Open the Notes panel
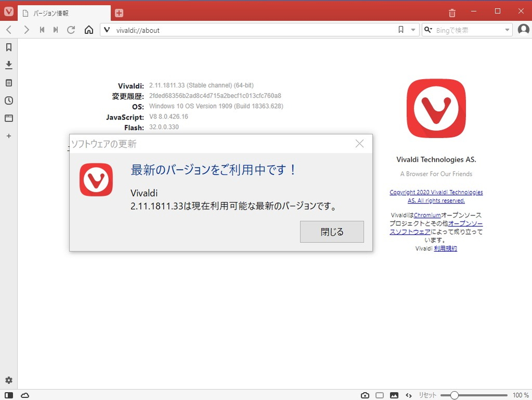Screen dimensions: 532x400 pyautogui.click(x=8, y=83)
